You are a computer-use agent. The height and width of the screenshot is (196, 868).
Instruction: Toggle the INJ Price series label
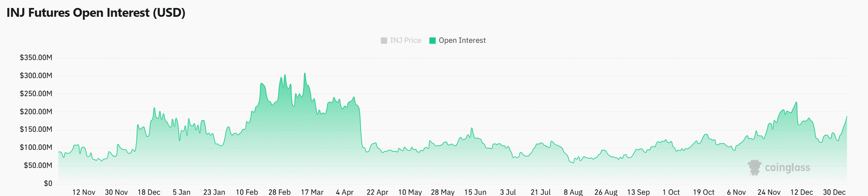(x=405, y=40)
